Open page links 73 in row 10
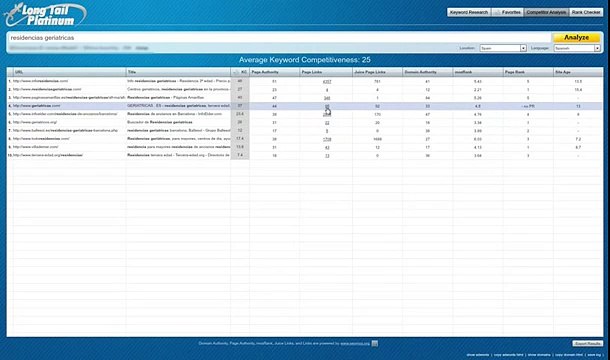The width and height of the screenshot is (610, 360). point(327,156)
